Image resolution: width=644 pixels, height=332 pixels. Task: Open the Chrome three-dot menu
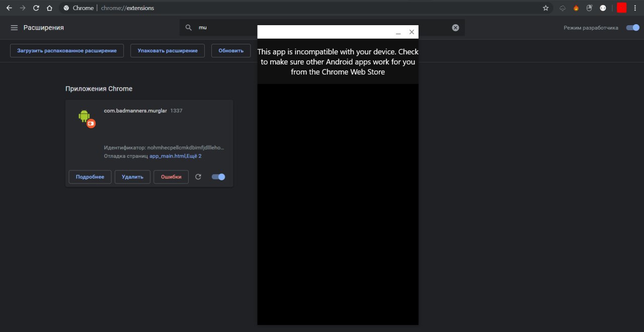tap(635, 8)
